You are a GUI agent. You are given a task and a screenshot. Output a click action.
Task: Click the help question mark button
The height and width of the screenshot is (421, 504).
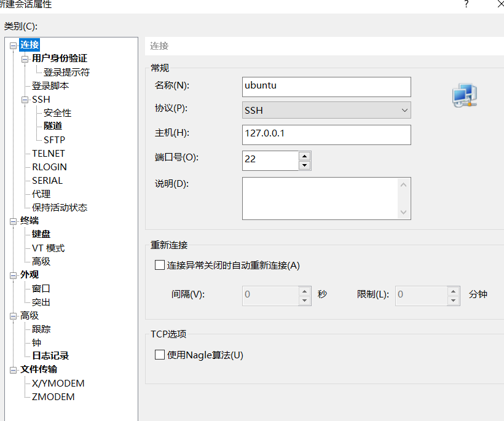pyautogui.click(x=467, y=4)
